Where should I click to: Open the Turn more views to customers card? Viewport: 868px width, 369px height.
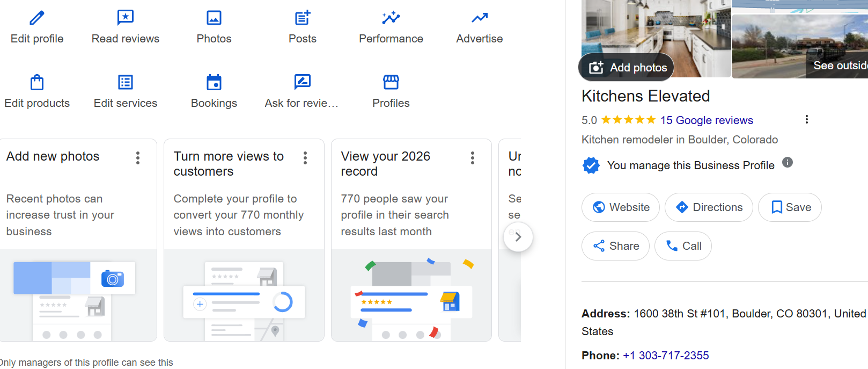coord(244,240)
